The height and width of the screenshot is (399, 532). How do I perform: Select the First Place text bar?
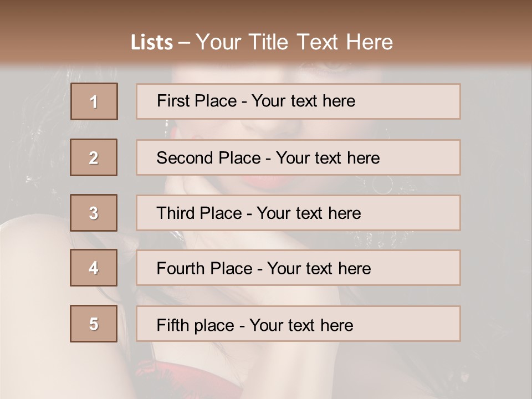coord(298,101)
